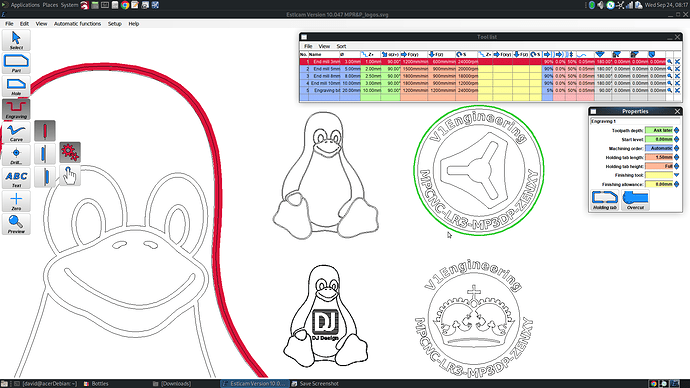This screenshot has width=690, height=388.
Task: Adjust Finishing allowance stepper arrows
Action: (676, 184)
